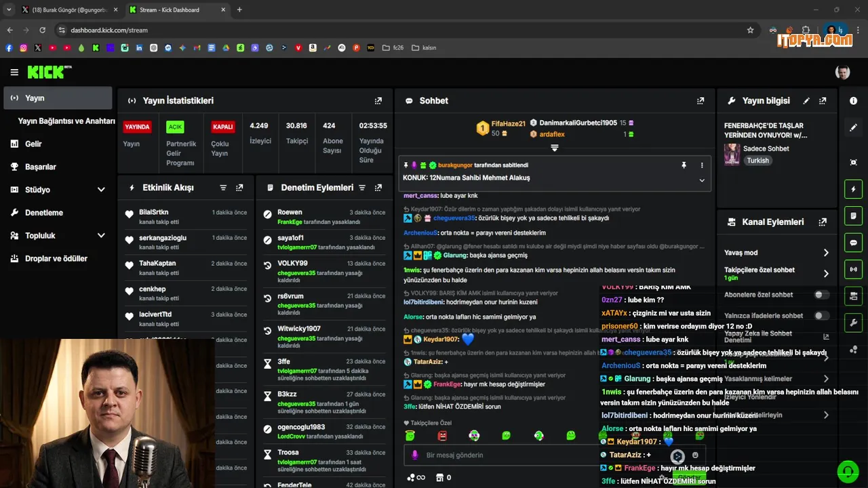Toggle the channel actions widget in right rail
Image resolution: width=868 pixels, height=488 pixels.
click(x=853, y=296)
